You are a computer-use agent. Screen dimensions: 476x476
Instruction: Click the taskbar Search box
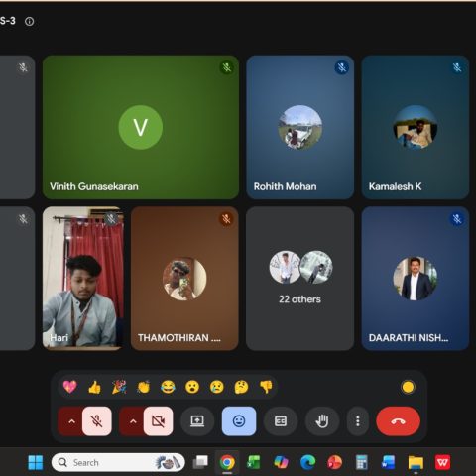tap(118, 462)
